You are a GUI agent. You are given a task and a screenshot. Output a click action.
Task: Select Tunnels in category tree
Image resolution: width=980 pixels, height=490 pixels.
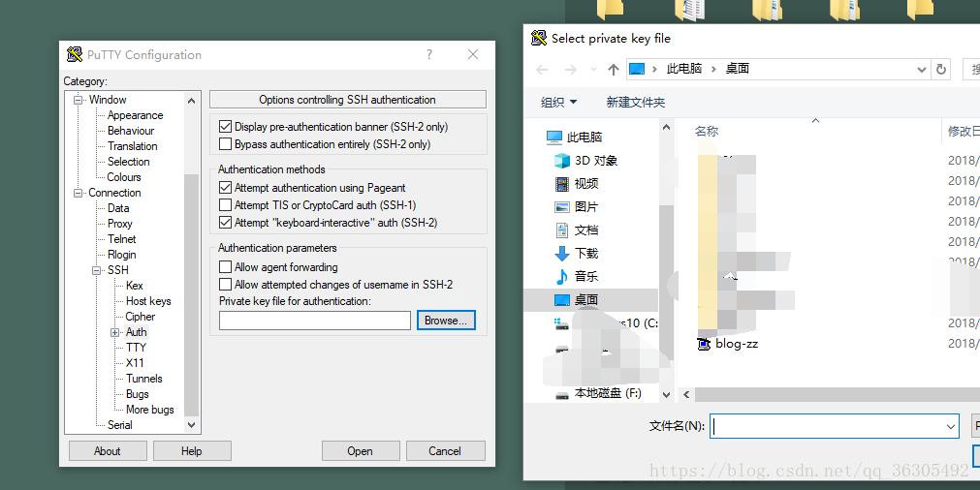click(x=143, y=379)
